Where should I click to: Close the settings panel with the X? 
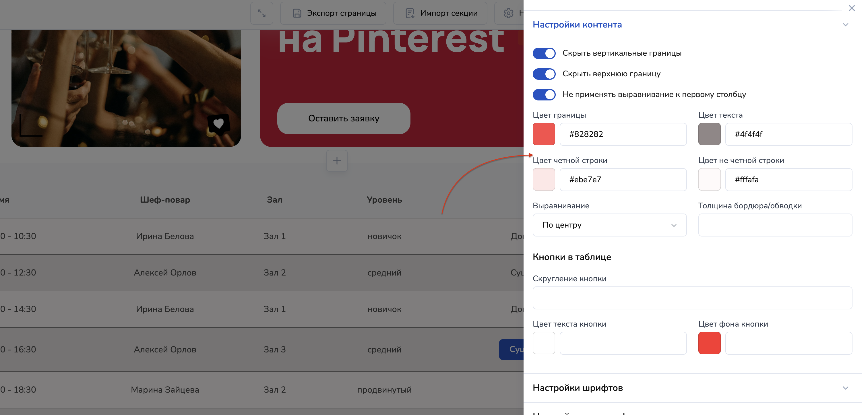[x=851, y=8]
